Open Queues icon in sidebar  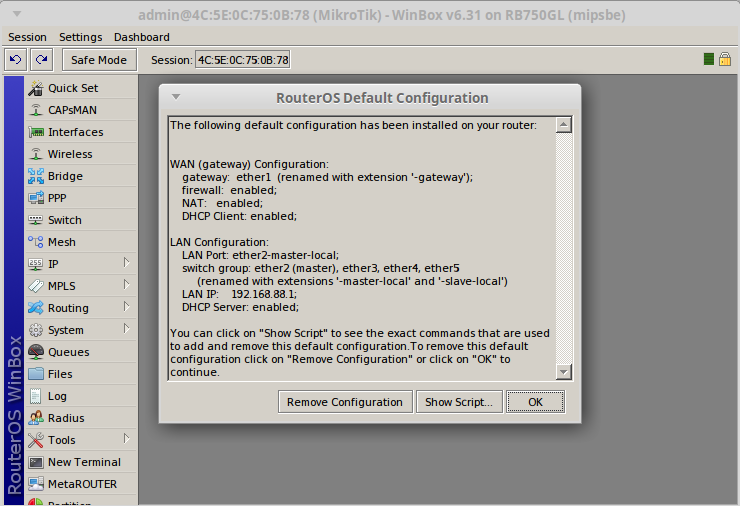click(x=35, y=352)
